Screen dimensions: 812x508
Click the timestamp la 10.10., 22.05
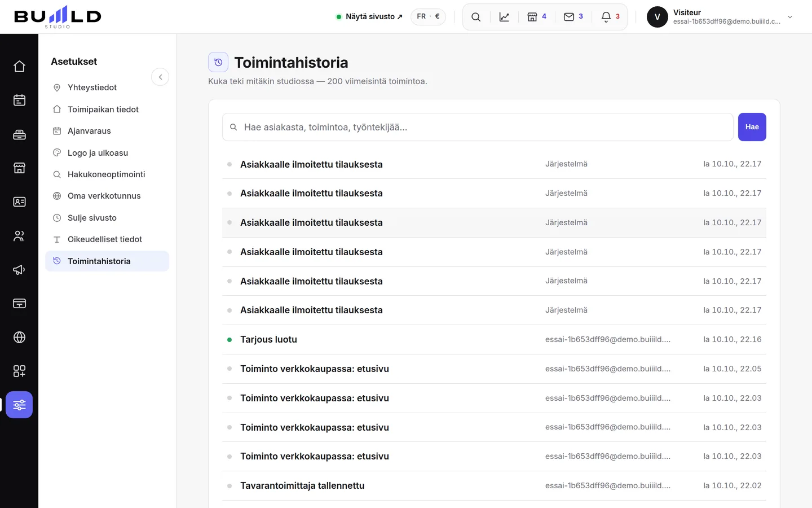732,369
